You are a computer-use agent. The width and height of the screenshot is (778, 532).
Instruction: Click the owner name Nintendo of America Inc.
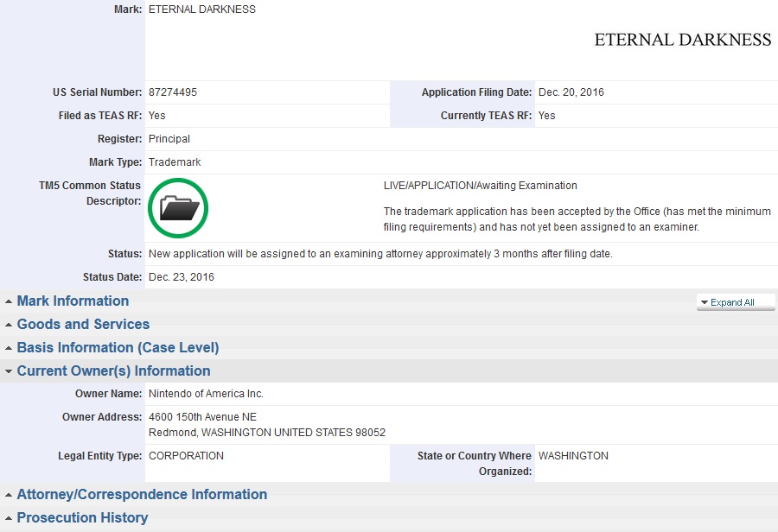pos(206,394)
